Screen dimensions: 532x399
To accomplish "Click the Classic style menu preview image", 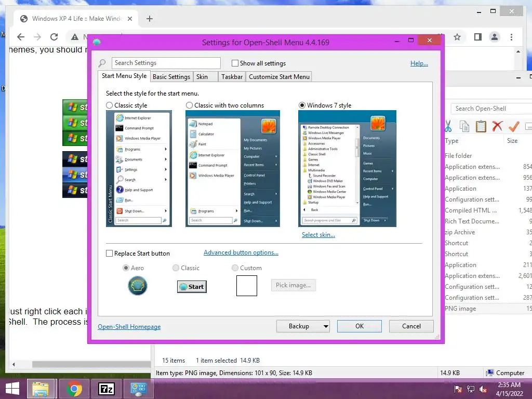I will click(139, 169).
